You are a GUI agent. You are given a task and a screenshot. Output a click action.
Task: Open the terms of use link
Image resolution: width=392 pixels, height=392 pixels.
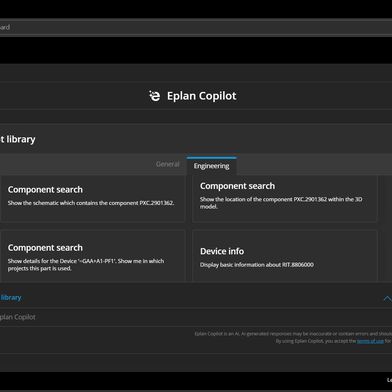point(370,341)
